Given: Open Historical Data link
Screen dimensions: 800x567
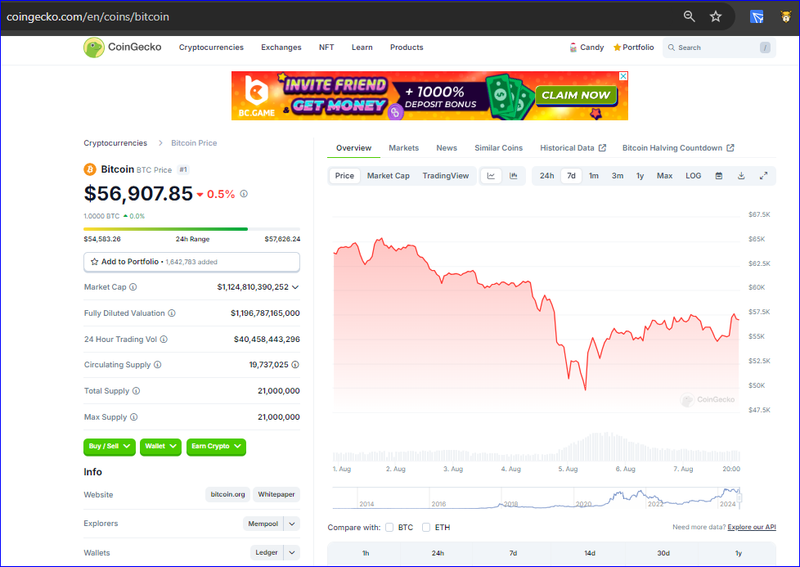Looking at the screenshot, I should (573, 148).
